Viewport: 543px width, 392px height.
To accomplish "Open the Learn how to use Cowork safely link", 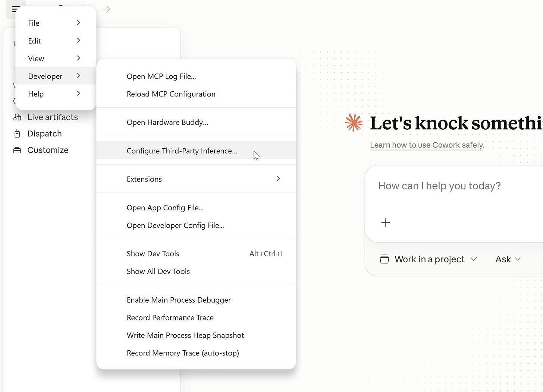I will tap(426, 145).
